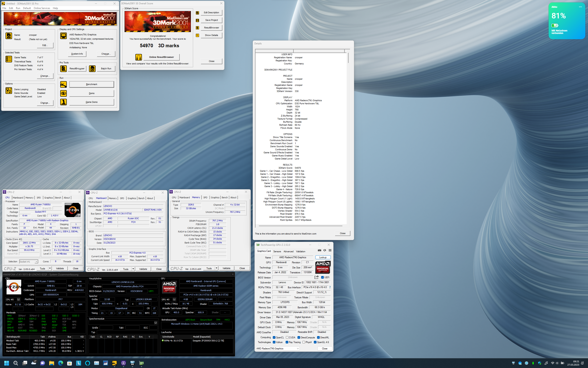Click the 81% battery Akku widget

[567, 21]
